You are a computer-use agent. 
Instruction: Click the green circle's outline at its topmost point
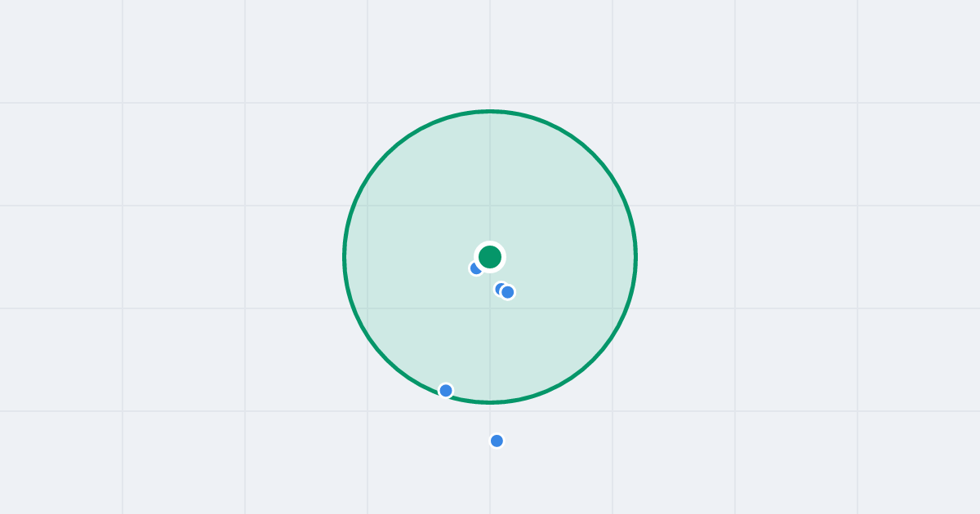coord(490,112)
